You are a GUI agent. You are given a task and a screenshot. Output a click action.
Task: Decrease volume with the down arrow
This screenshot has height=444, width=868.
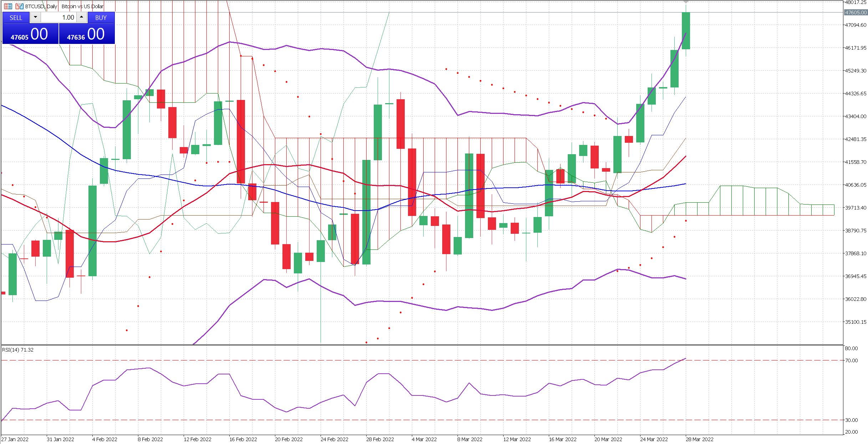(x=35, y=17)
